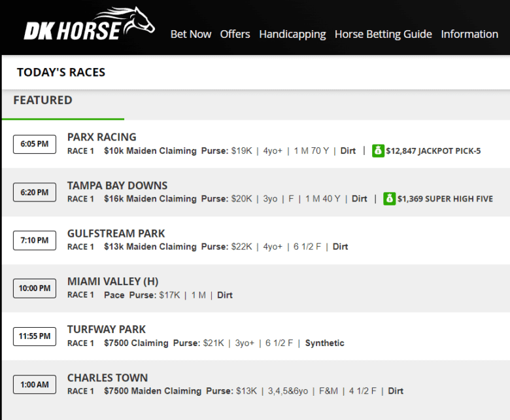The width and height of the screenshot is (510, 420).
Task: Click the Today's Races heading
Action: pyautogui.click(x=61, y=72)
